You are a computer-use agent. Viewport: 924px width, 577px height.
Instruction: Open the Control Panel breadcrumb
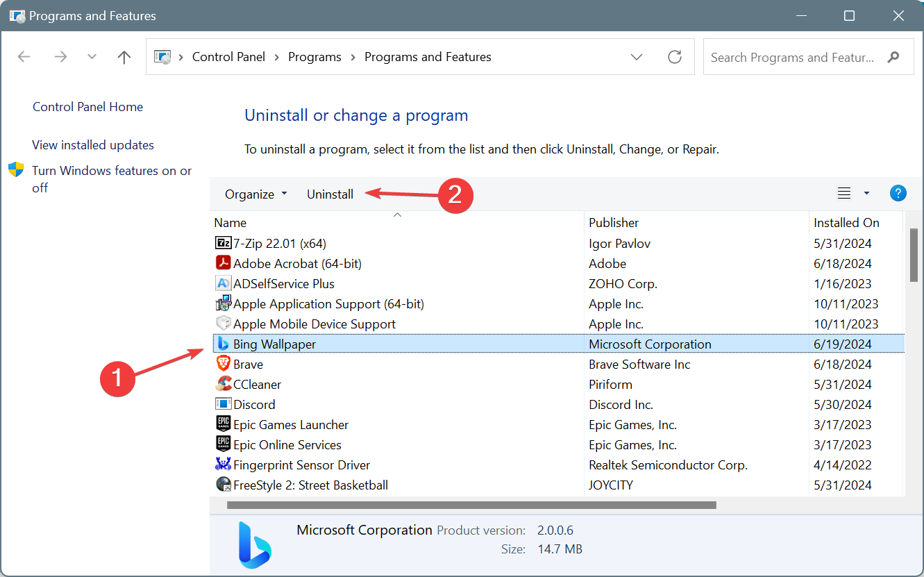[x=228, y=57]
